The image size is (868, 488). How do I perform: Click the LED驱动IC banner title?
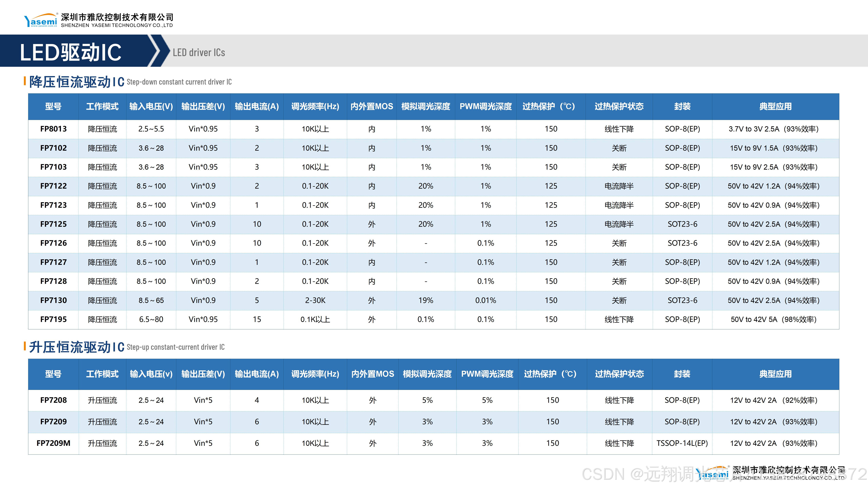point(70,52)
